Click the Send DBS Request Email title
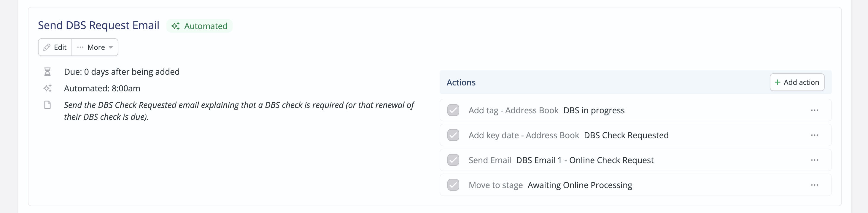Screen dimensions: 868x213 point(98,25)
